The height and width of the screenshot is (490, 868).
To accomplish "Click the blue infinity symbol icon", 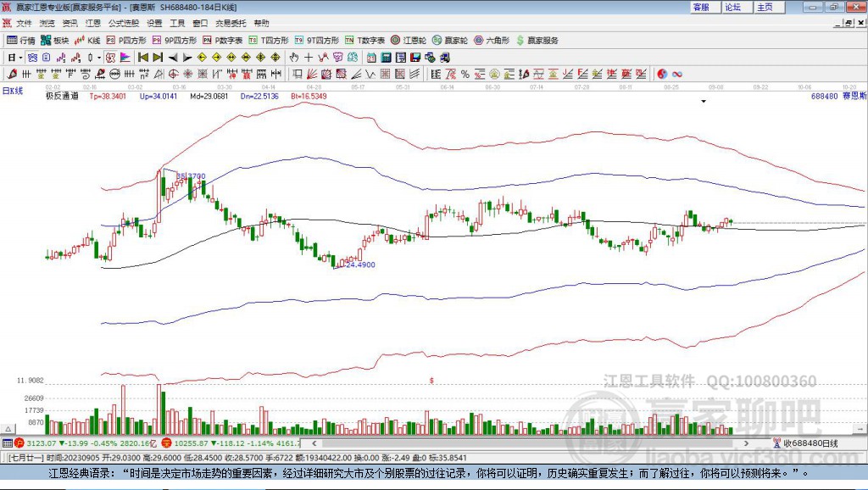I will pyautogui.click(x=677, y=74).
